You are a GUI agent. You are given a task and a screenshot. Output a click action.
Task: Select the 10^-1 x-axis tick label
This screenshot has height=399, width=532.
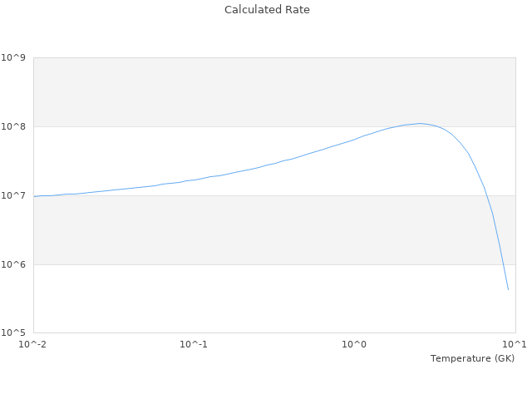194,344
